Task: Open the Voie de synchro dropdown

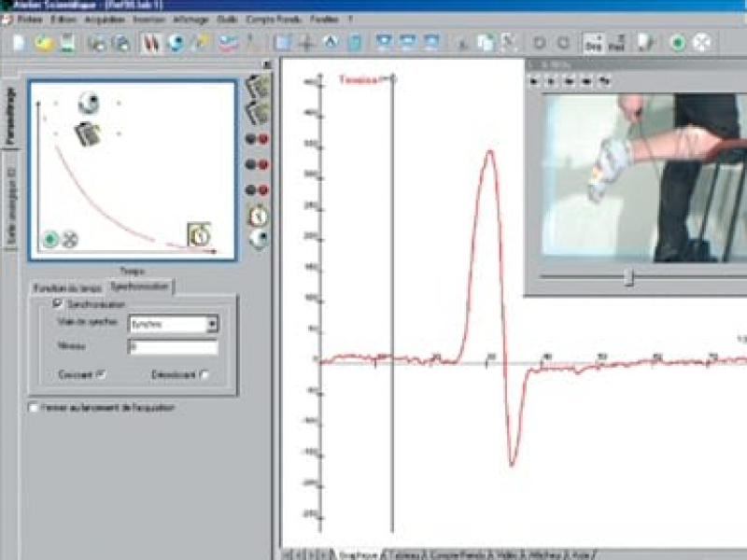Action: pos(212,325)
